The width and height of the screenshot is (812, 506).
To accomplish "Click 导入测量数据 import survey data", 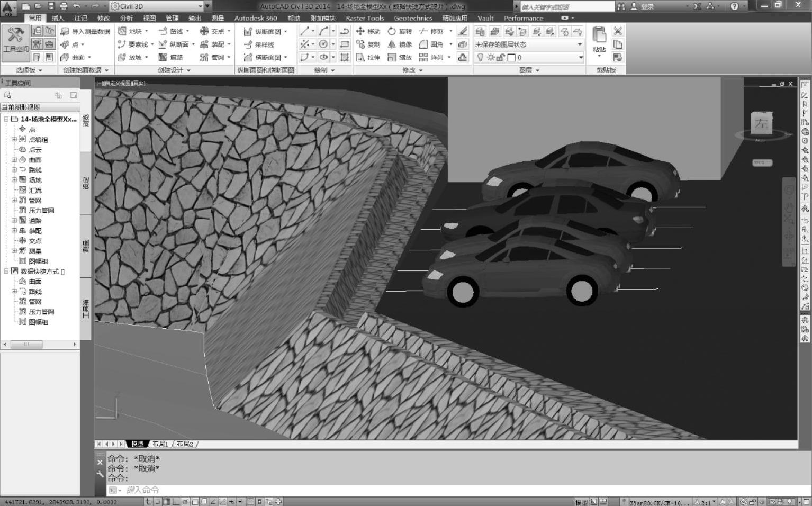I will click(86, 31).
